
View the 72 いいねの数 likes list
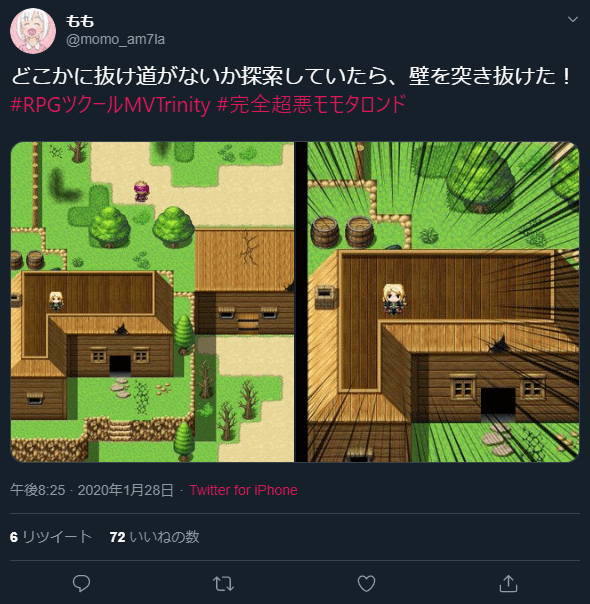coord(154,537)
